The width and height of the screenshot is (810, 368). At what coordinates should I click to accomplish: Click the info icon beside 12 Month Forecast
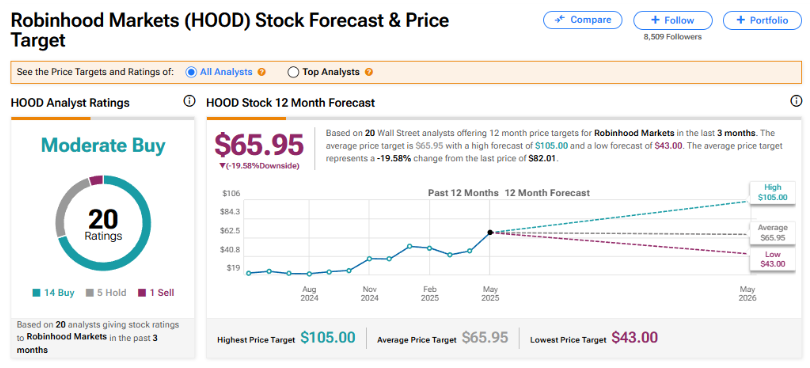click(x=796, y=101)
